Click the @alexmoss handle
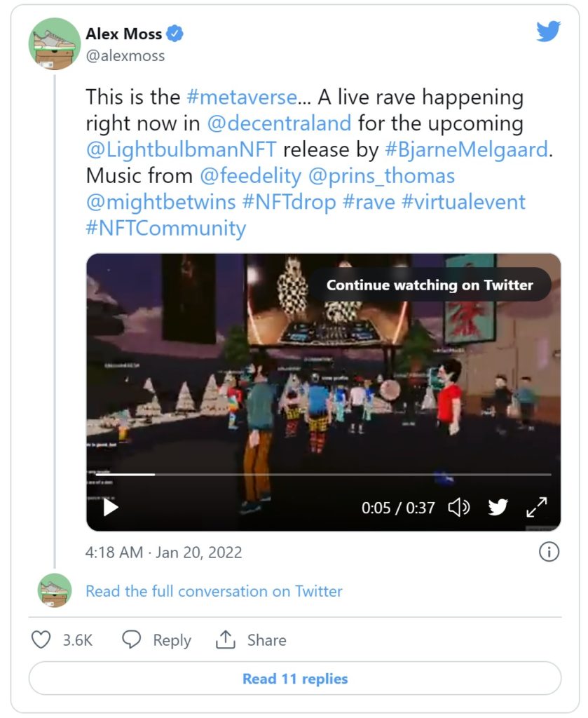The image size is (588, 718). click(x=125, y=55)
